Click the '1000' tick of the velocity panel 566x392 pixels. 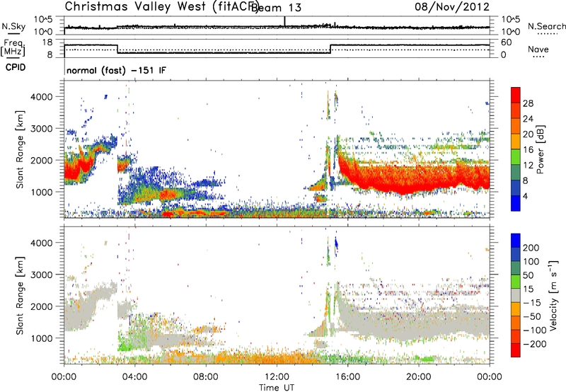(42, 338)
